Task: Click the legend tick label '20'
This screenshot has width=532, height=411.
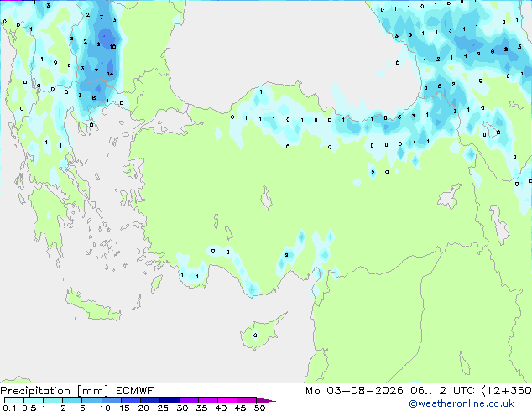Action: [143, 408]
